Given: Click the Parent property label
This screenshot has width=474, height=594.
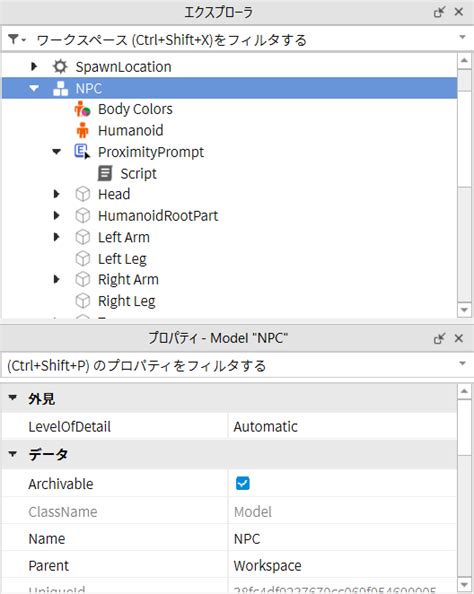Looking at the screenshot, I should pyautogui.click(x=48, y=566).
